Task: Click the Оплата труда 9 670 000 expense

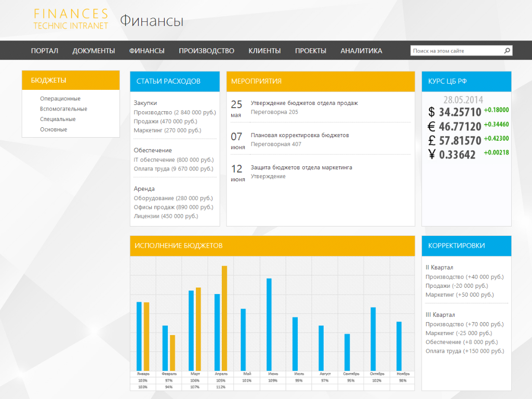Action: coord(174,169)
